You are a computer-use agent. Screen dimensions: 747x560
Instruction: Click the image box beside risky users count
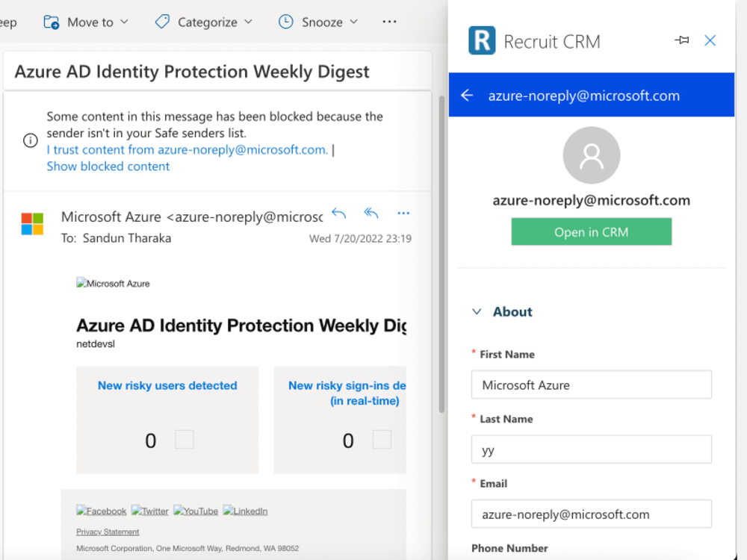pos(185,440)
